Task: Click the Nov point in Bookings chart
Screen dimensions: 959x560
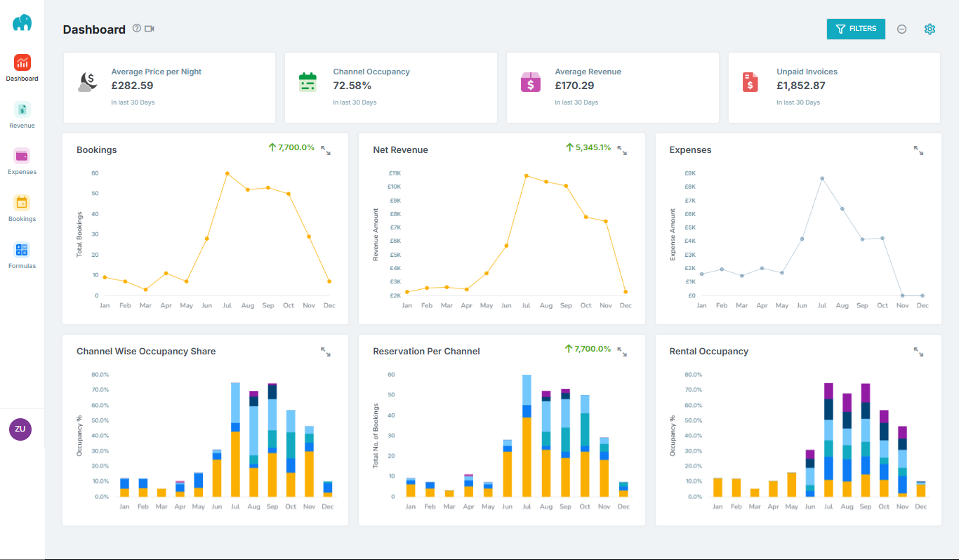Action: [x=309, y=236]
